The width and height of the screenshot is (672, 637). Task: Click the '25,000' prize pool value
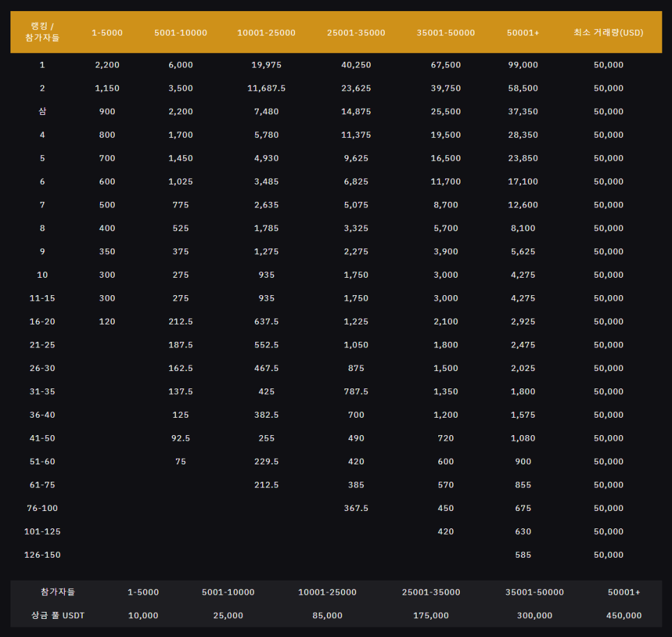(228, 615)
